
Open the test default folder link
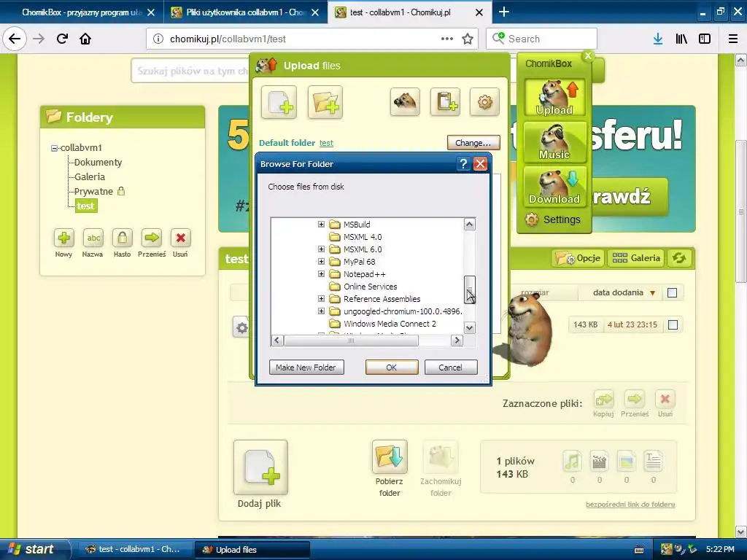click(326, 143)
